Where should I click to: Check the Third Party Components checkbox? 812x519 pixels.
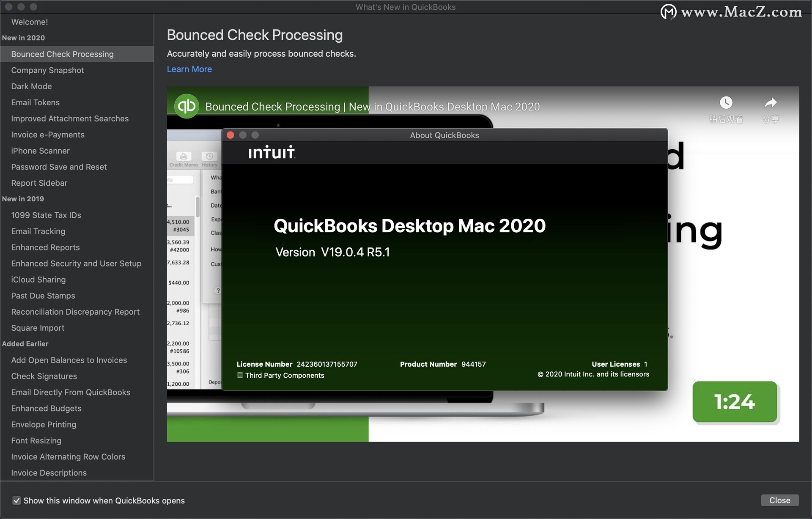click(239, 374)
